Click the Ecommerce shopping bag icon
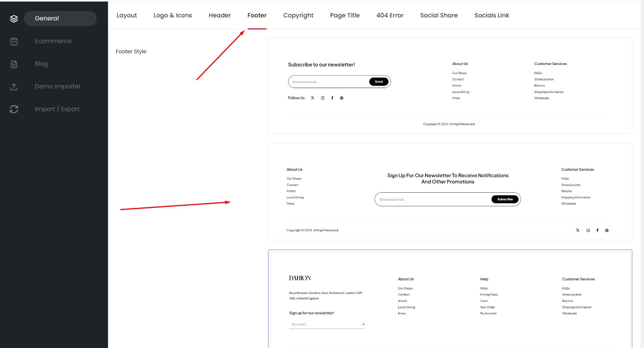The image size is (644, 348). [x=14, y=41]
